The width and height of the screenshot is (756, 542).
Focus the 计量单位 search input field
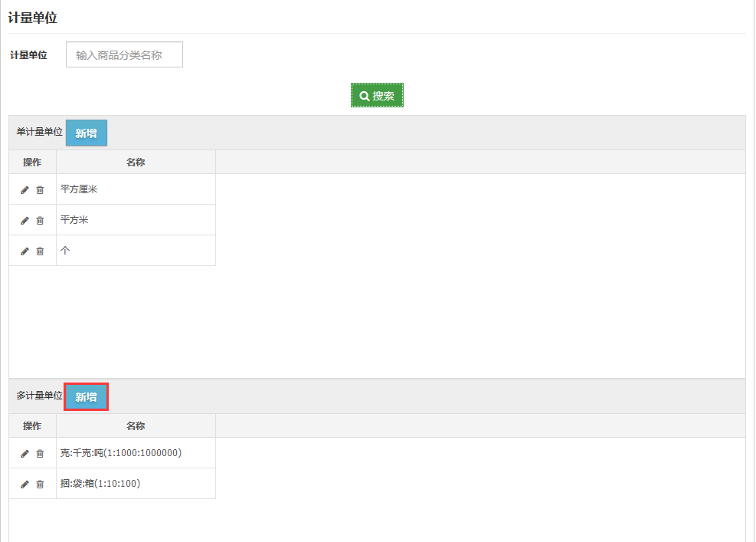pos(124,55)
